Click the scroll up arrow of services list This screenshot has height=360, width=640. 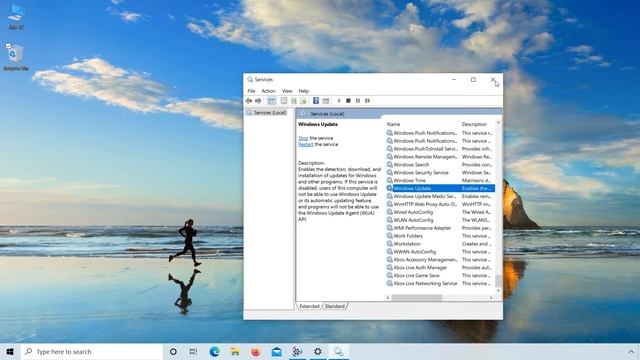(x=498, y=123)
